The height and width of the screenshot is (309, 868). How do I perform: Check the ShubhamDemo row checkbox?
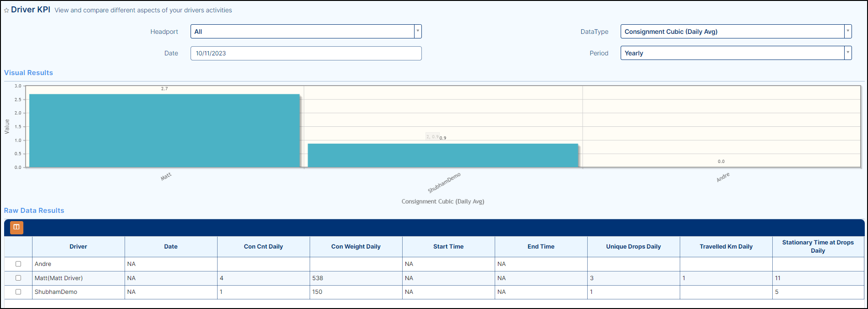18,292
